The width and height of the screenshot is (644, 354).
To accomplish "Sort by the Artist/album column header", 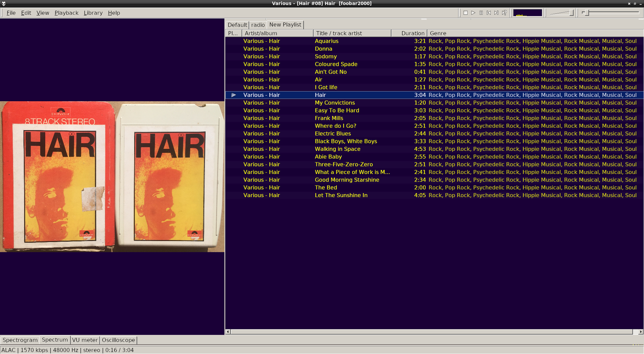I will [277, 33].
